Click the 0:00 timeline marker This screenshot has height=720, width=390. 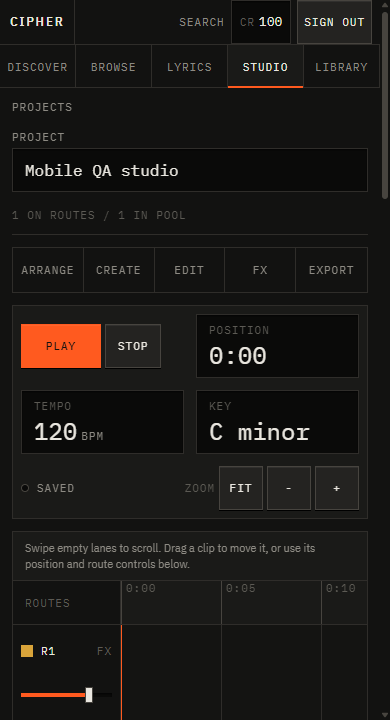point(141,588)
